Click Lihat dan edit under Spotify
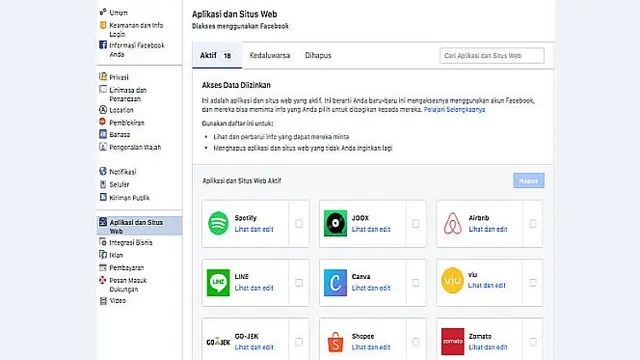The width and height of the screenshot is (640, 360). (x=254, y=229)
